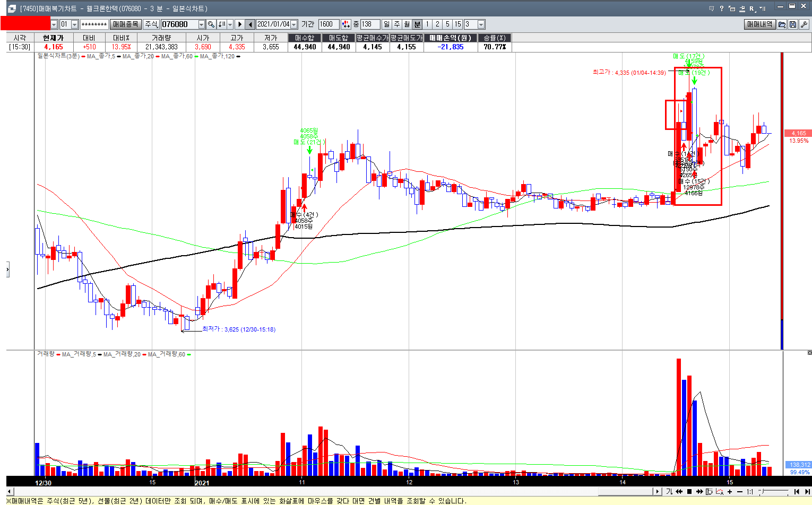
Task: Click the fast-forward double-right arrow control
Action: (699, 492)
